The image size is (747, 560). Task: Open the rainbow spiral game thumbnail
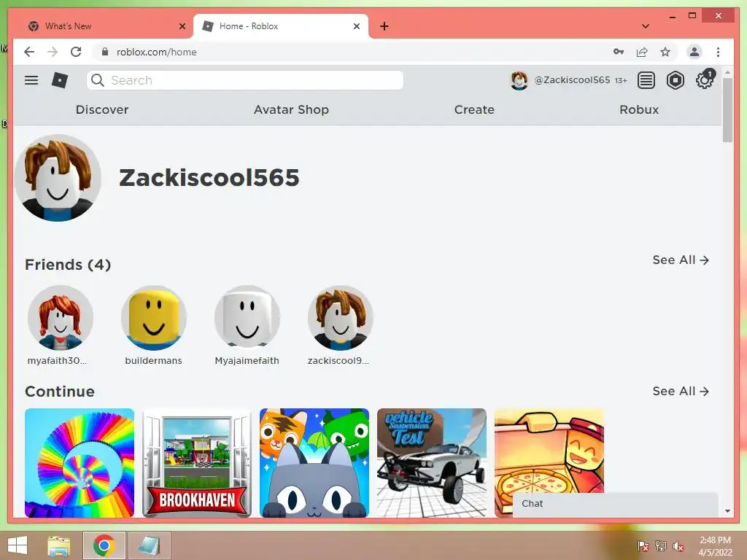[80, 463]
